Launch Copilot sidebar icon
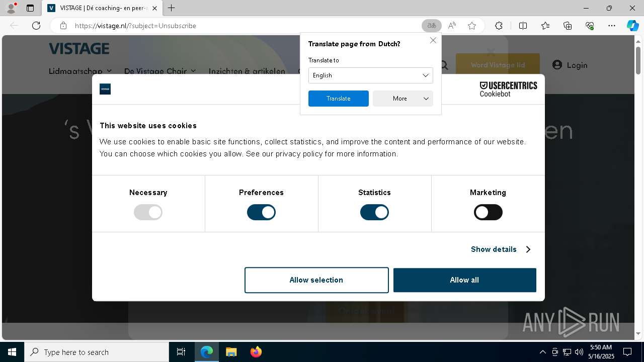This screenshot has height=362, width=644. coord(632,26)
